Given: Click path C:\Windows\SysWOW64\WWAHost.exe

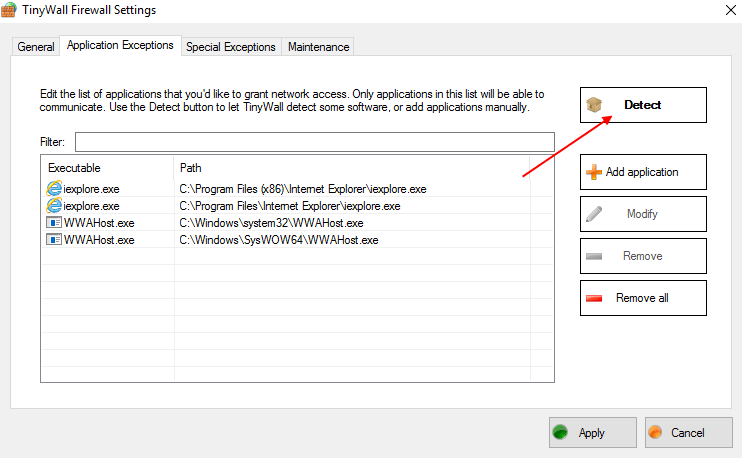Looking at the screenshot, I should click(279, 240).
